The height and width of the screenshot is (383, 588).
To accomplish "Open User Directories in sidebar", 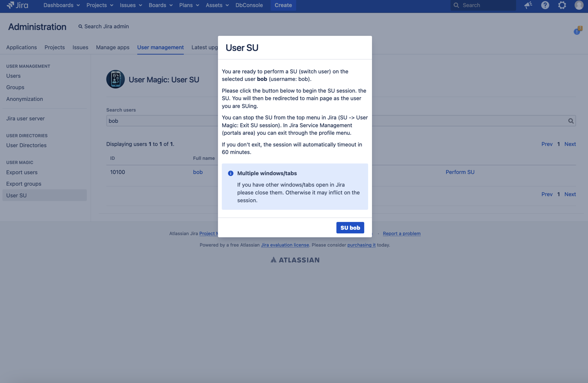I will tap(26, 145).
